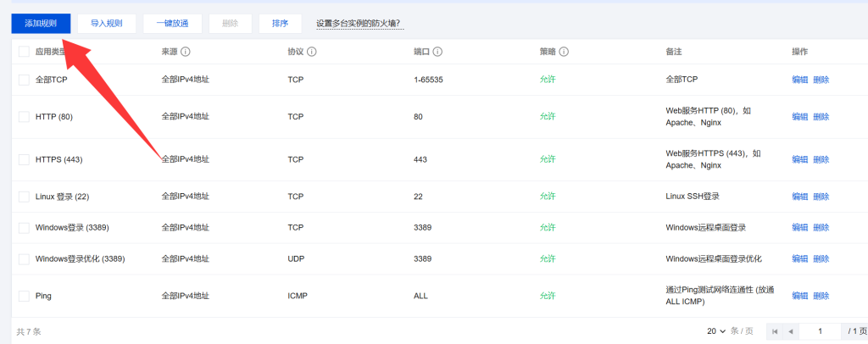
Task: Click the previous page arrow icon
Action: pyautogui.click(x=791, y=331)
